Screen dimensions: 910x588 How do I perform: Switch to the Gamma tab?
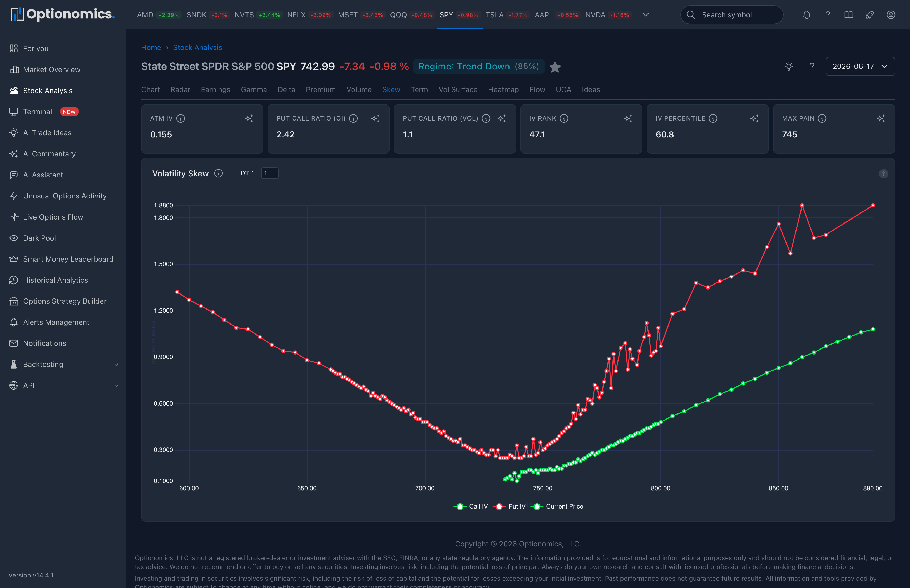click(254, 90)
